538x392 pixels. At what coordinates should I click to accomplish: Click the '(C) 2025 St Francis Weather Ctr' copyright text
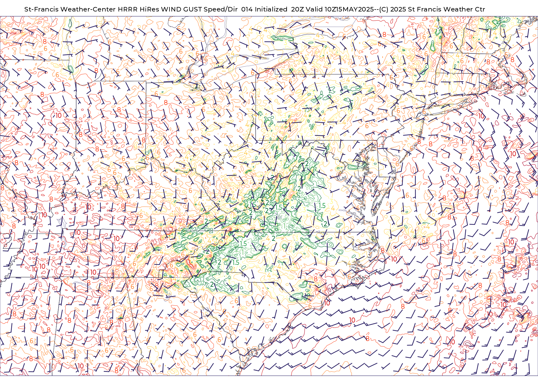tap(432, 9)
